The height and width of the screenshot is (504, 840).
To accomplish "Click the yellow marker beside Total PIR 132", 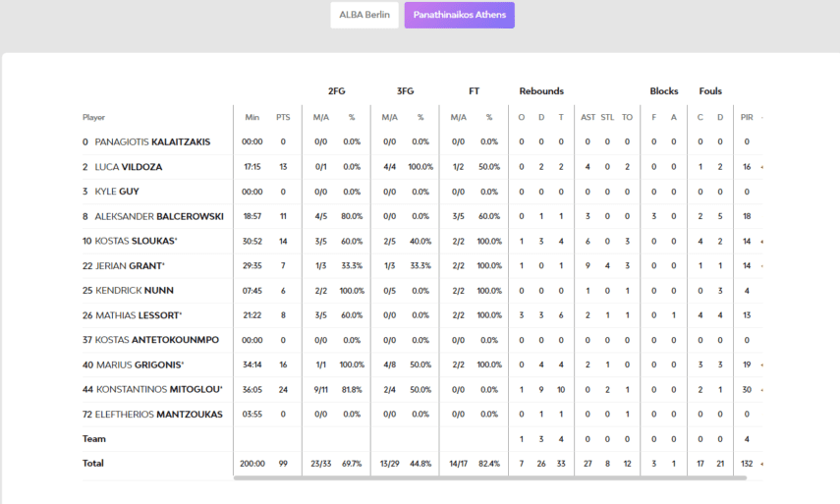I will tap(763, 463).
